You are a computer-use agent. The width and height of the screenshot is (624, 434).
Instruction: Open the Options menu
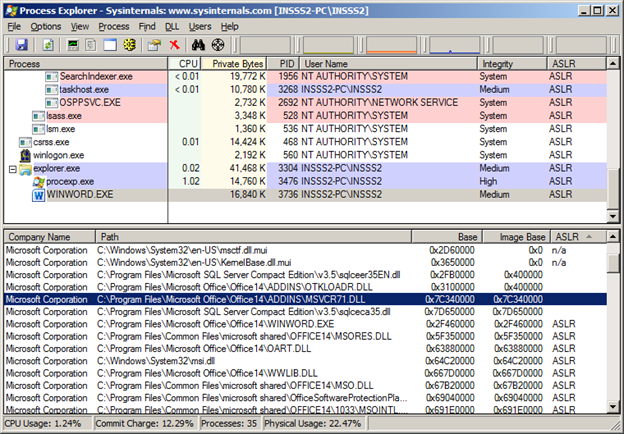tap(46, 25)
